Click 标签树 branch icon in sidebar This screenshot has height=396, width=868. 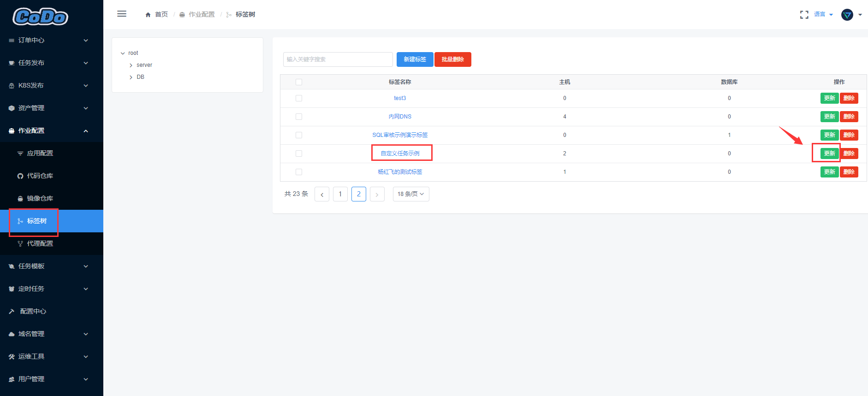20,221
